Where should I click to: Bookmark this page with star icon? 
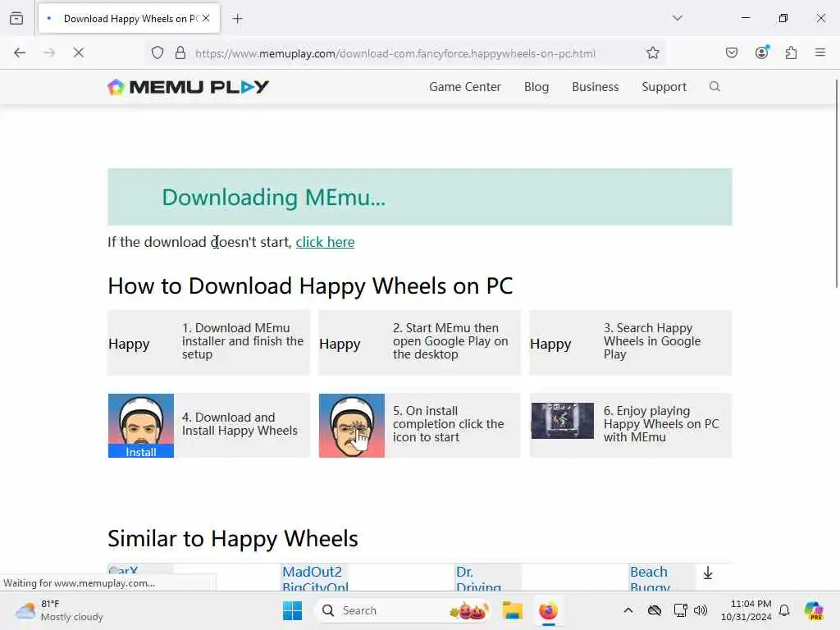[652, 52]
